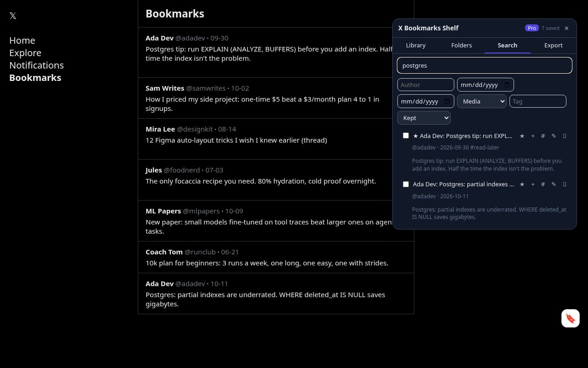Click Mira Lee's '12 Figma auto-layout tricks' tweet
Viewport: 588px width, 368px height.
(236, 140)
